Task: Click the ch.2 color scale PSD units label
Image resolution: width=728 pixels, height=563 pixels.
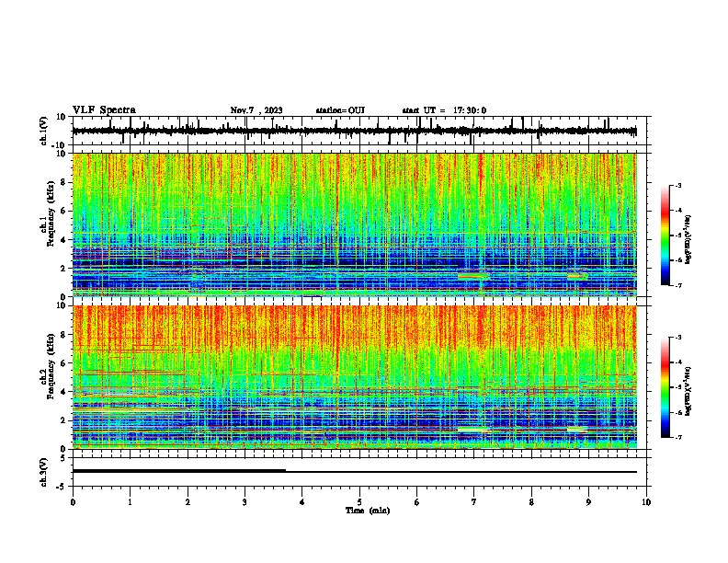Action: 688,391
